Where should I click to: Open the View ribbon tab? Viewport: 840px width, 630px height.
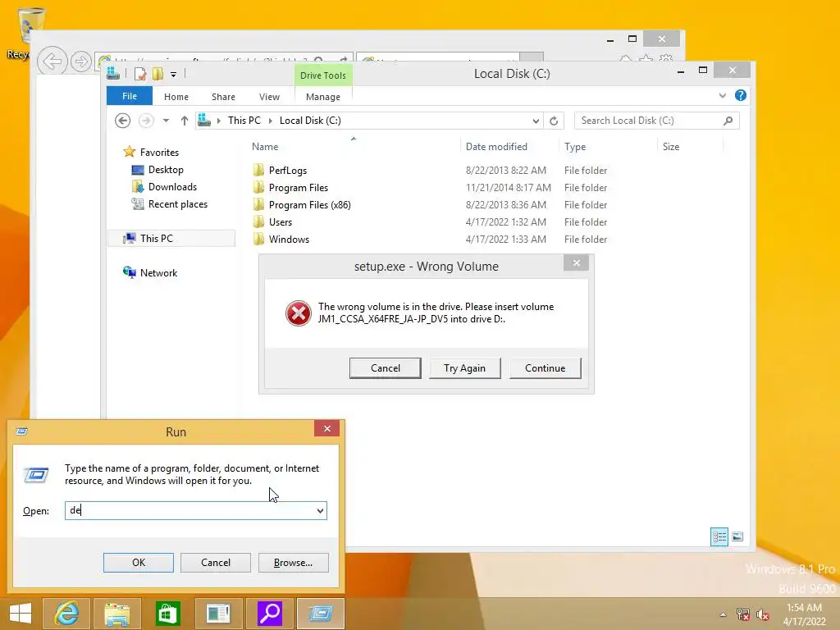(x=269, y=97)
